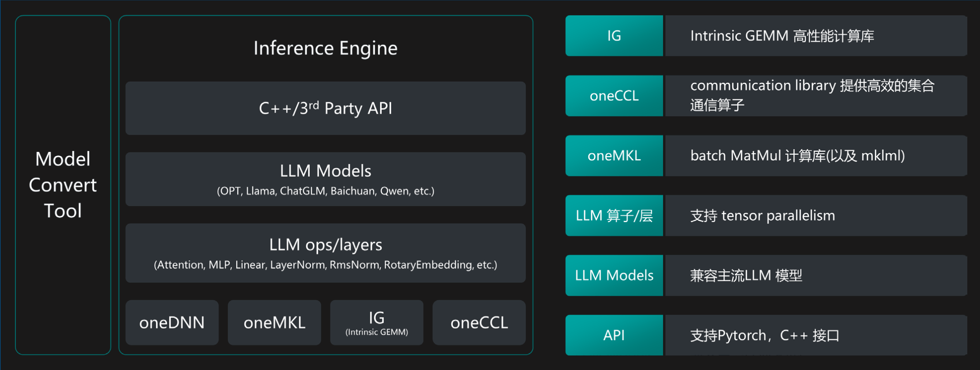Click the batch MatMul 计算库 description
The width and height of the screenshot is (980, 370).
click(797, 156)
